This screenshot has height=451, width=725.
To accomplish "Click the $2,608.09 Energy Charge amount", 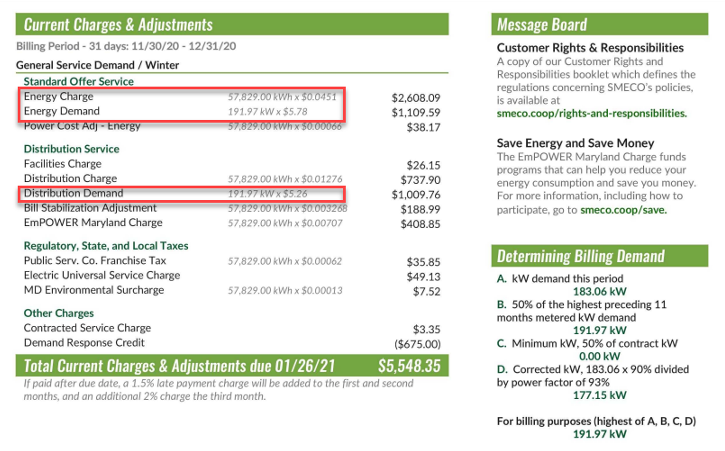I will (x=415, y=98).
